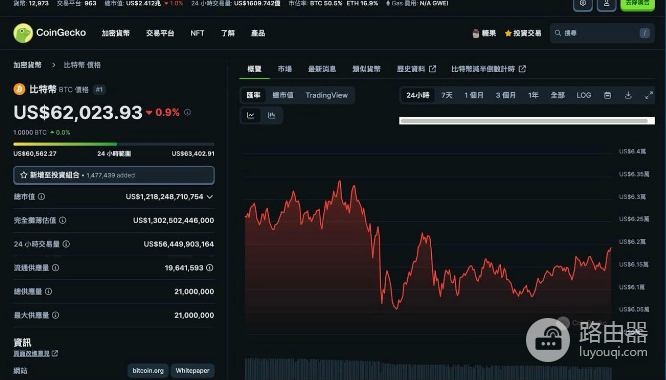Open the 加密貨幣 navigation menu

tap(116, 33)
